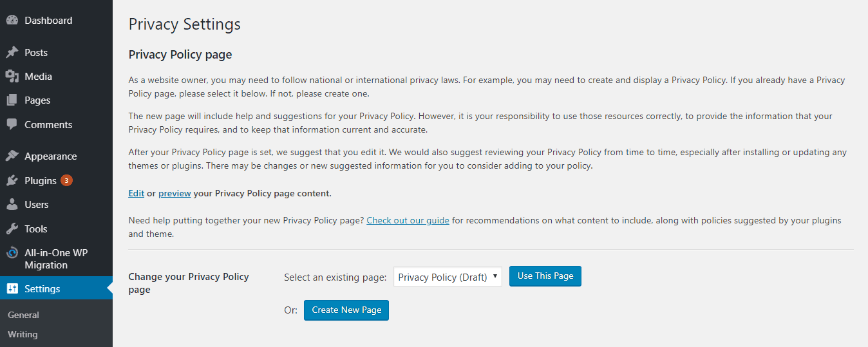
Task: Click the Pages icon in sidebar
Action: 12,100
